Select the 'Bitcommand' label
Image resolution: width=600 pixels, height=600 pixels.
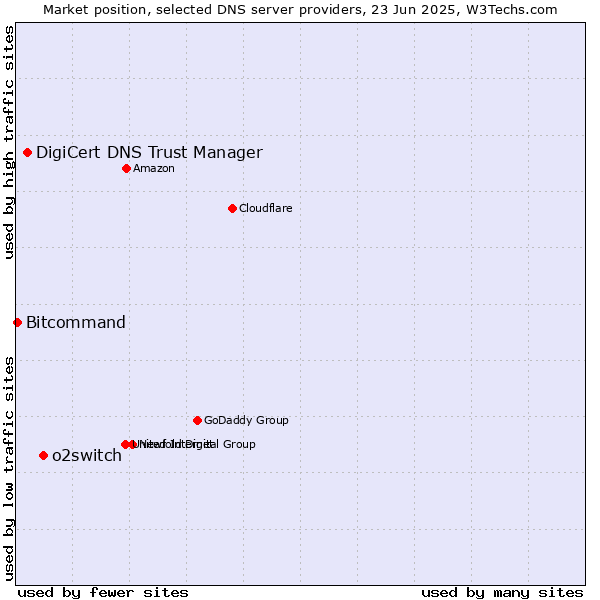76,322
